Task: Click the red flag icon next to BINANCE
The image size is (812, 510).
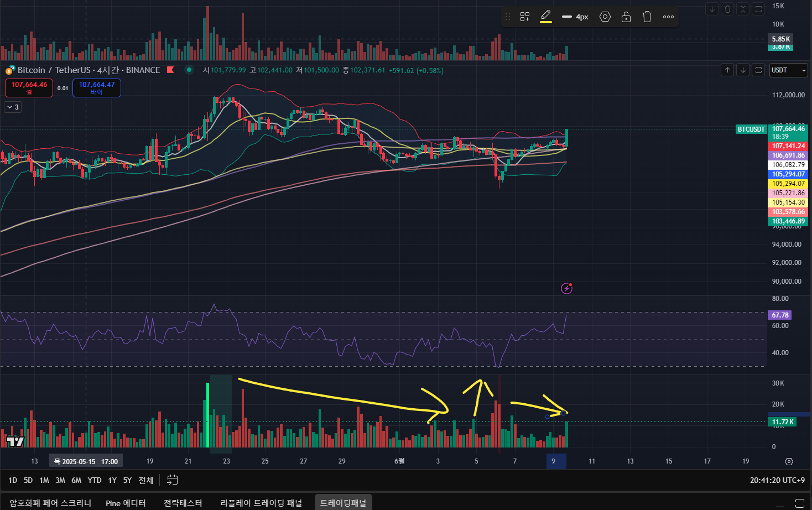Action: (170, 70)
